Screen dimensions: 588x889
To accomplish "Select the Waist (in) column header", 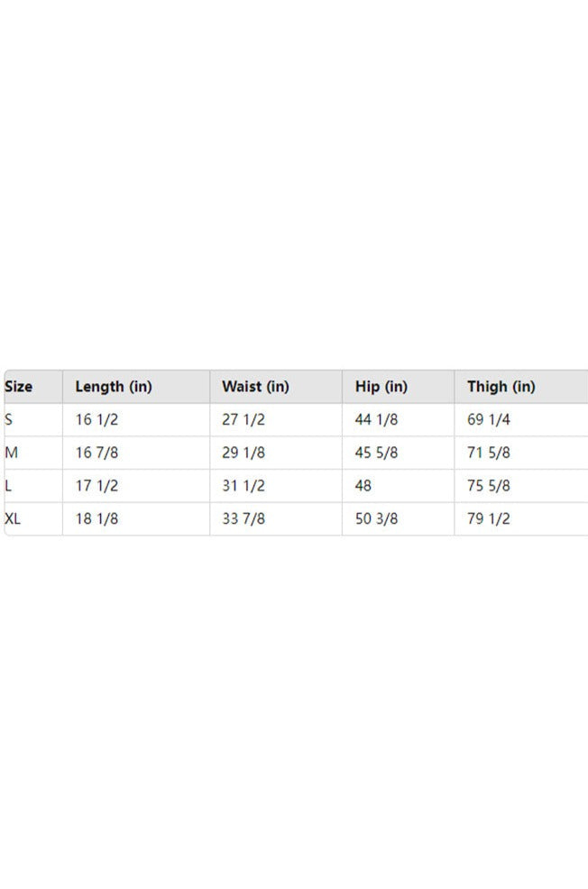I will [x=255, y=387].
